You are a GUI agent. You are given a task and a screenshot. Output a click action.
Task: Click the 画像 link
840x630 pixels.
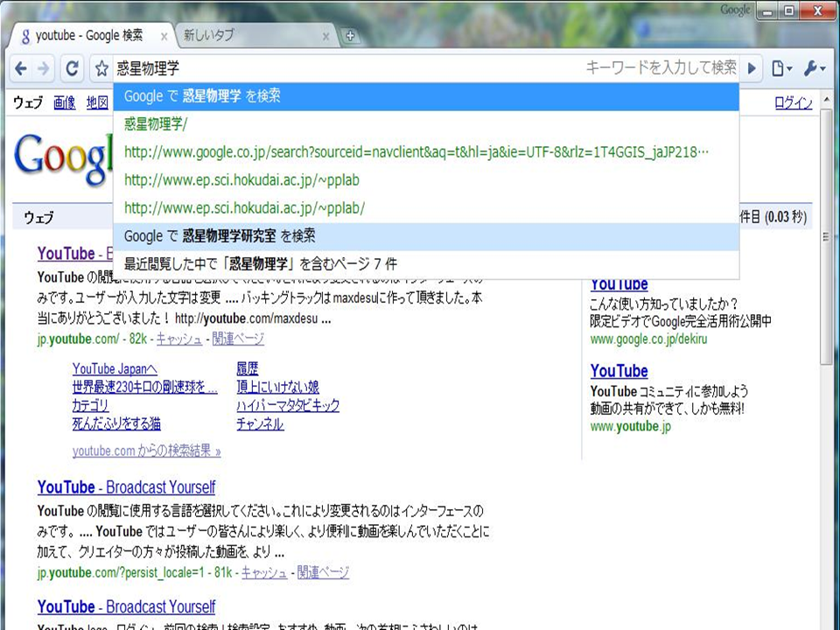tap(64, 102)
